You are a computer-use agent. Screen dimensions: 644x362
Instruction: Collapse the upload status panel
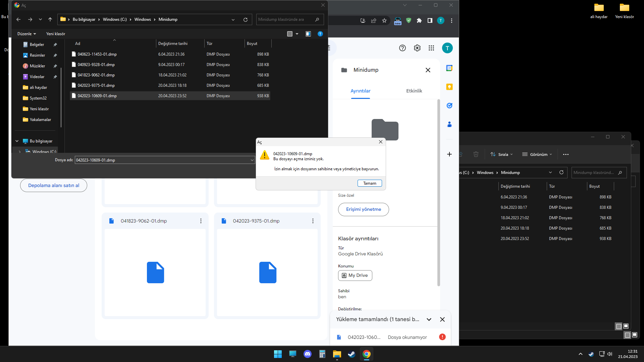[429, 319]
